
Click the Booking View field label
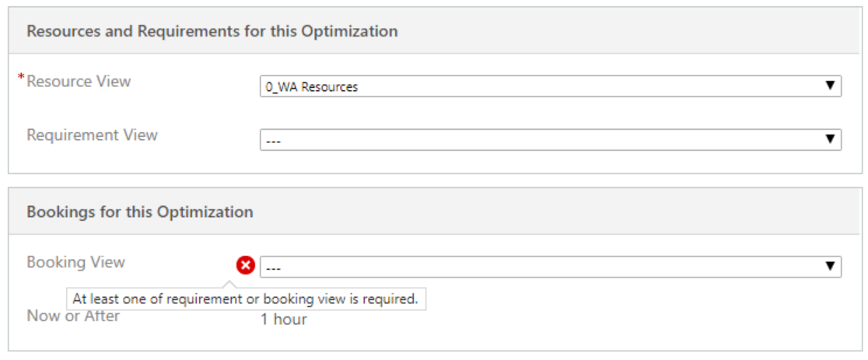click(75, 262)
